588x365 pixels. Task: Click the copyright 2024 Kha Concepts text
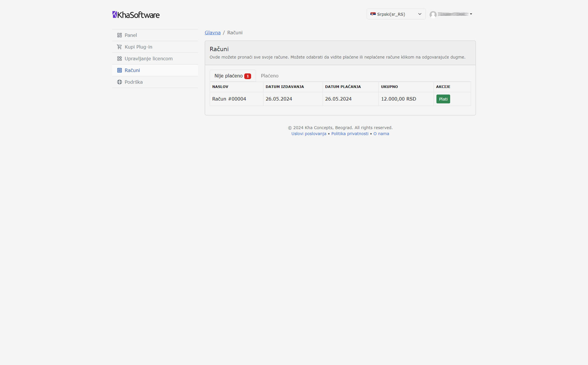click(340, 128)
